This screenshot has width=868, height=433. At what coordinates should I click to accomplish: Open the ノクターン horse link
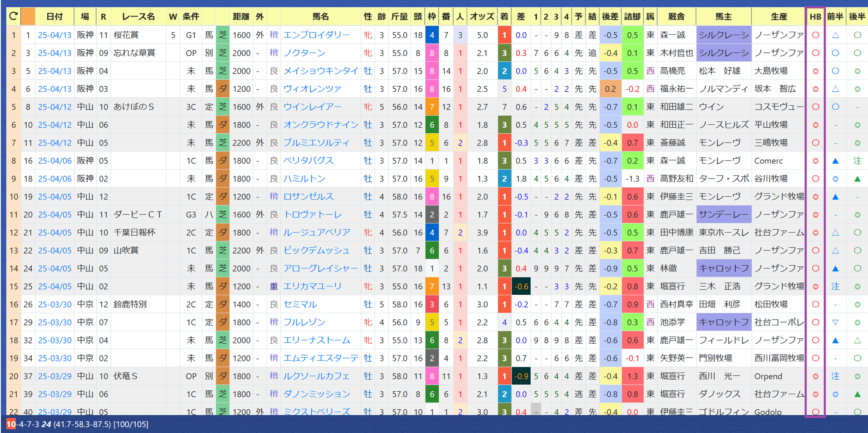(304, 53)
